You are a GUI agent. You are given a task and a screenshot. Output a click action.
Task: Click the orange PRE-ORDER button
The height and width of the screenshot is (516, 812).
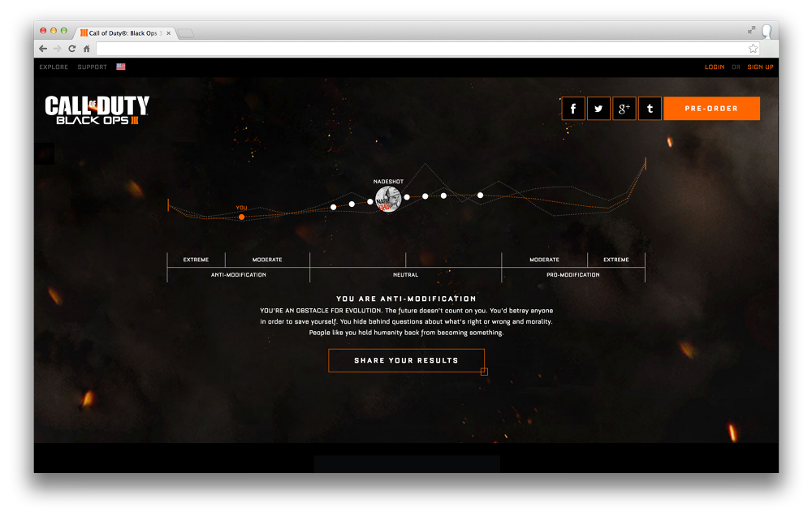711,109
